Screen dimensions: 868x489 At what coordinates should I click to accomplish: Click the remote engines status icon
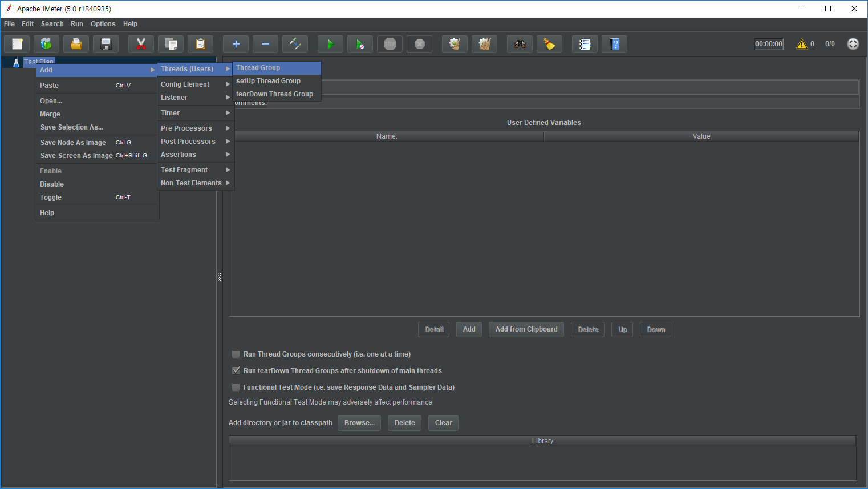coord(853,44)
